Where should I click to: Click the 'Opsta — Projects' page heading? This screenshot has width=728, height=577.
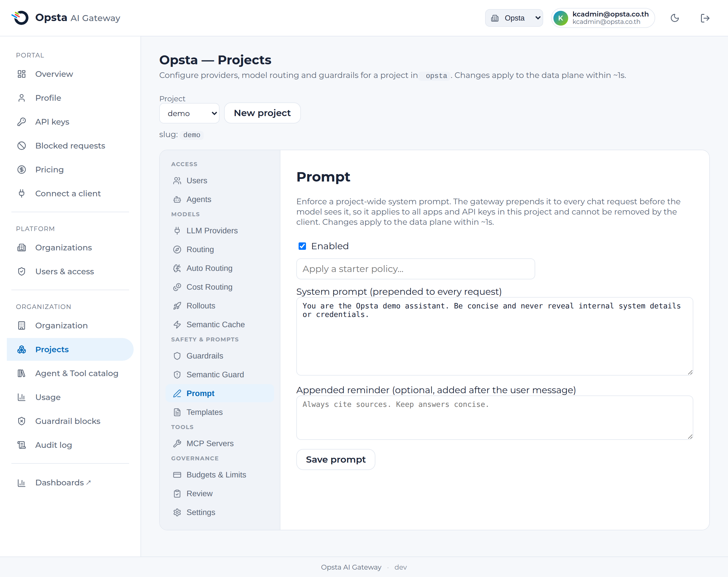pyautogui.click(x=216, y=60)
